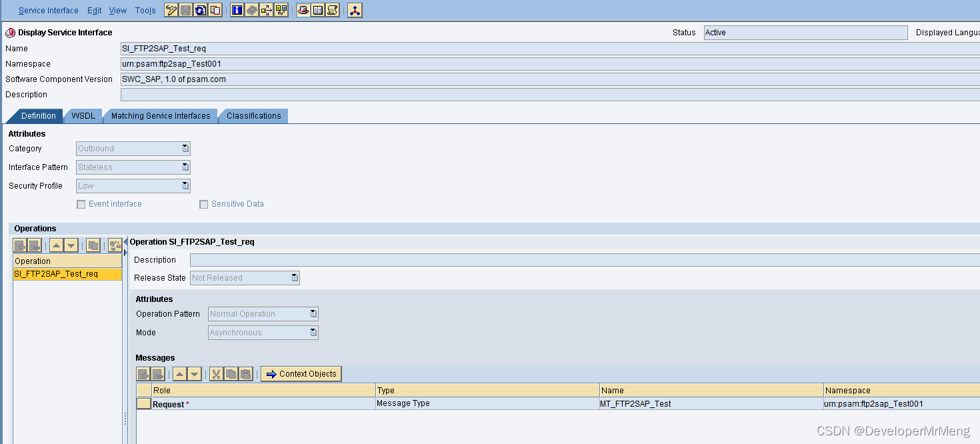
Task: Cut the message row using the scissors icon
Action: [x=216, y=373]
